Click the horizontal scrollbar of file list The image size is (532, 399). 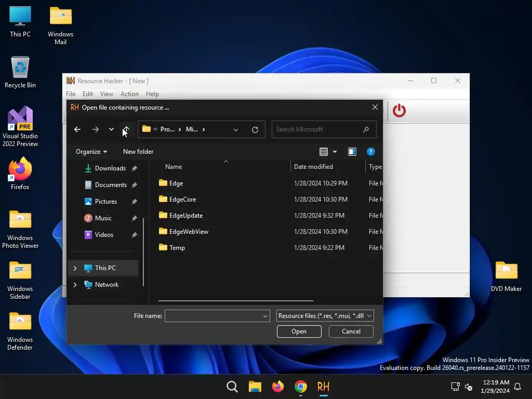tap(235, 301)
